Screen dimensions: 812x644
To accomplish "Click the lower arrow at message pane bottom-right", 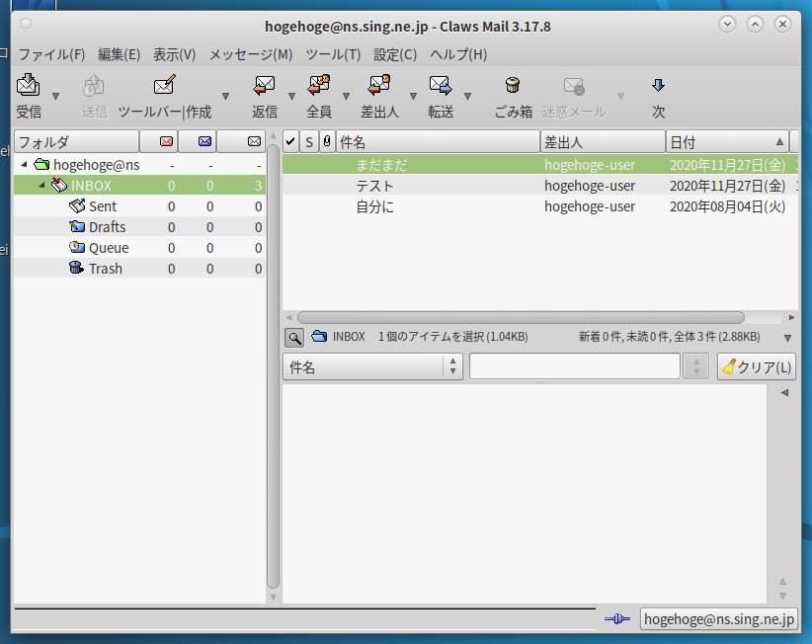I will coord(783,596).
